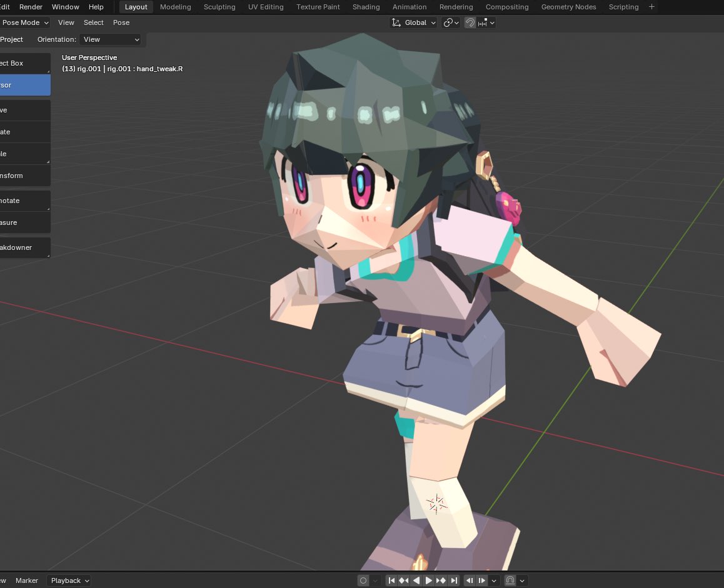Switch to the Layout workspace tab

(136, 7)
